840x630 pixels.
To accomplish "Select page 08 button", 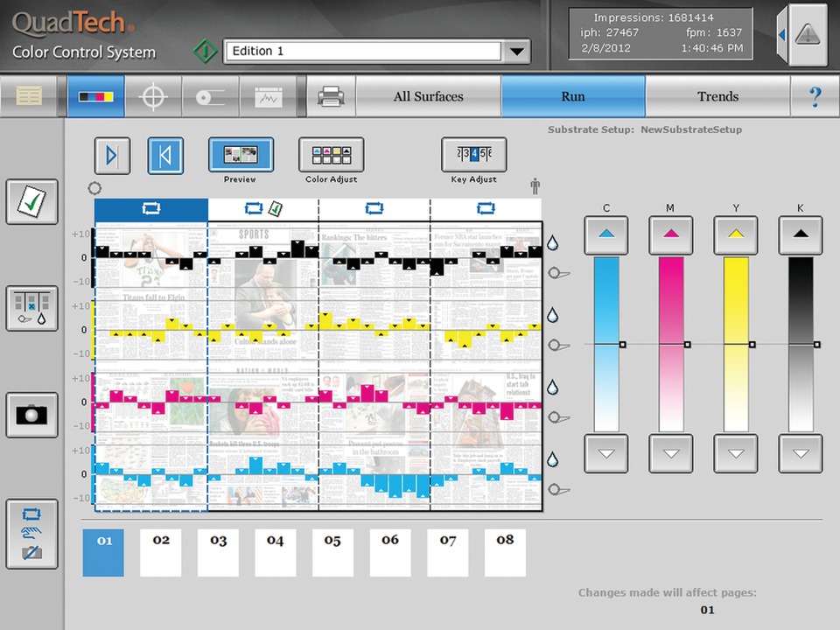I will point(505,552).
